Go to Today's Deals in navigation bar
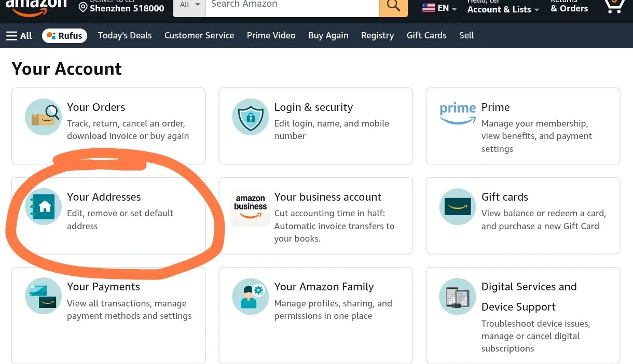This screenshot has width=633, height=364. point(125,35)
